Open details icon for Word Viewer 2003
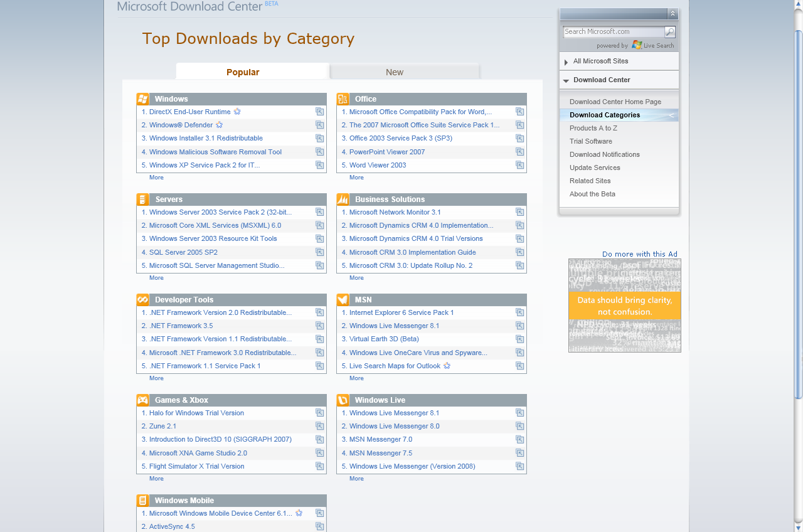 click(x=520, y=165)
